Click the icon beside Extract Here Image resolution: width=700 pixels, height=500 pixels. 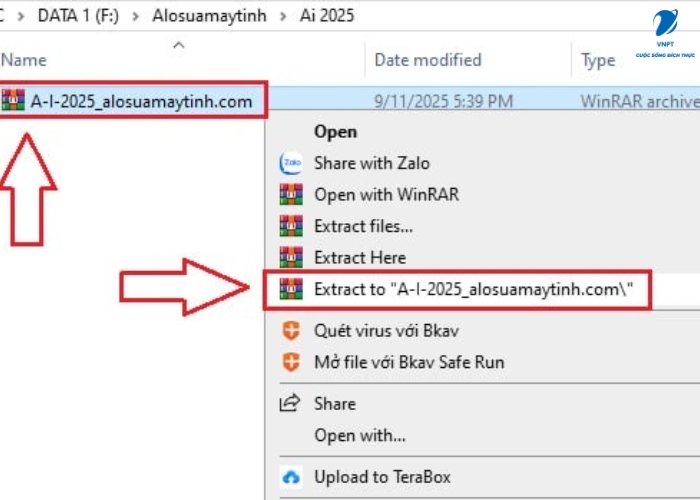291,257
